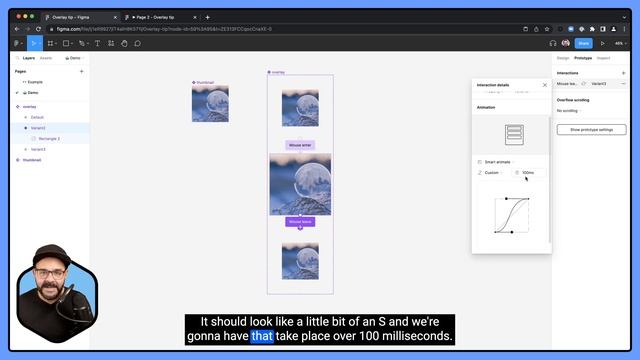The width and height of the screenshot is (640, 360).
Task: Click the lower bezier curve handle
Action: 512,232
